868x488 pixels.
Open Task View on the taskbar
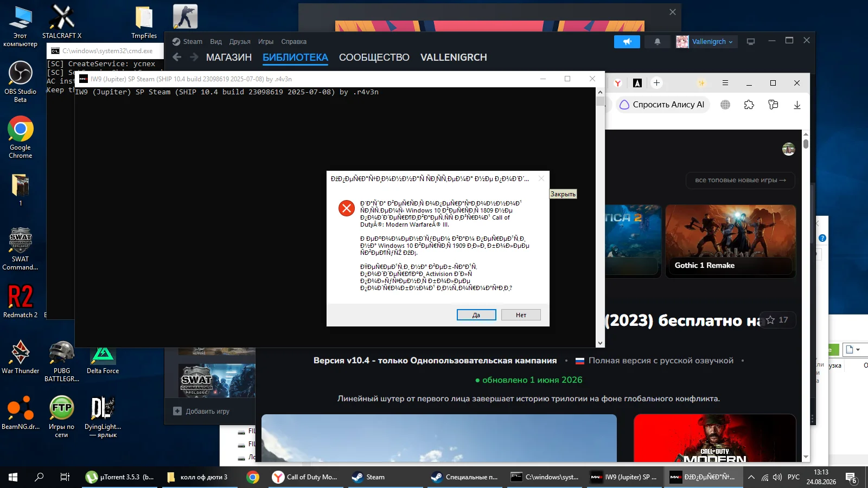65,477
